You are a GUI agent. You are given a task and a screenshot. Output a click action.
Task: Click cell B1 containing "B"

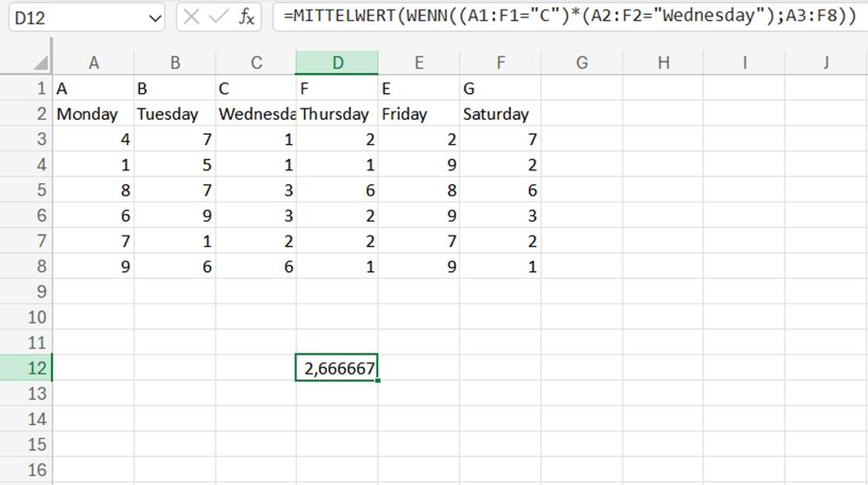click(x=175, y=88)
